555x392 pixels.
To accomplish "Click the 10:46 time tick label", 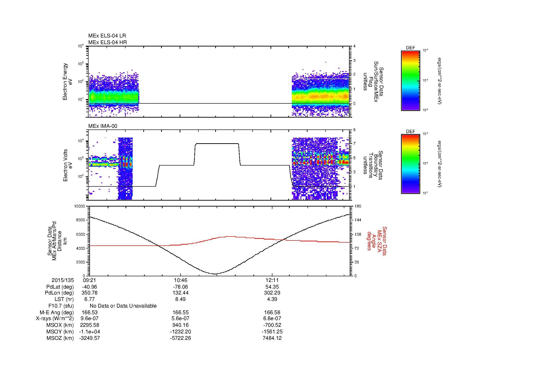I will [x=181, y=280].
